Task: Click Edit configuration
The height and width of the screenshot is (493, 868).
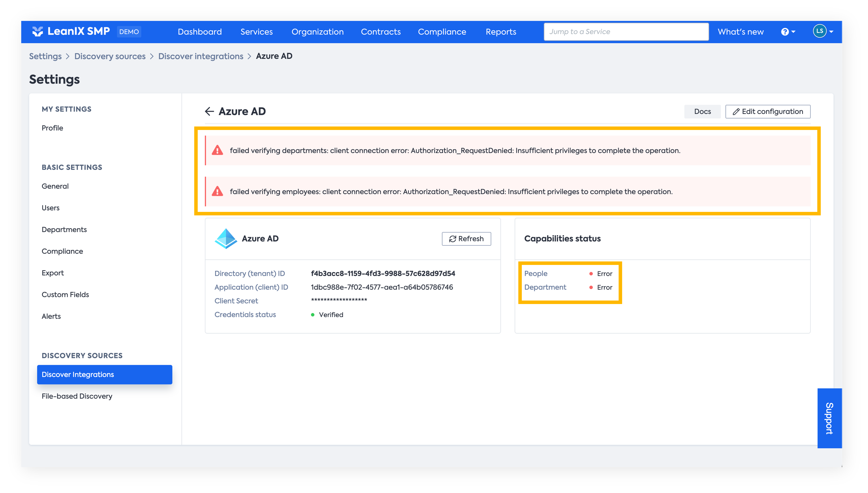Action: click(767, 111)
